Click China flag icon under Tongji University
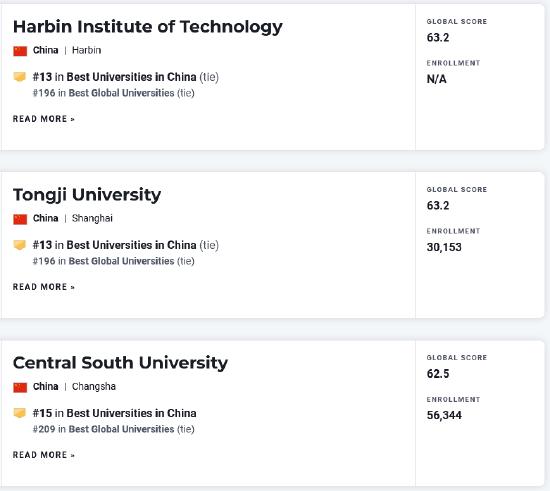 [20, 219]
